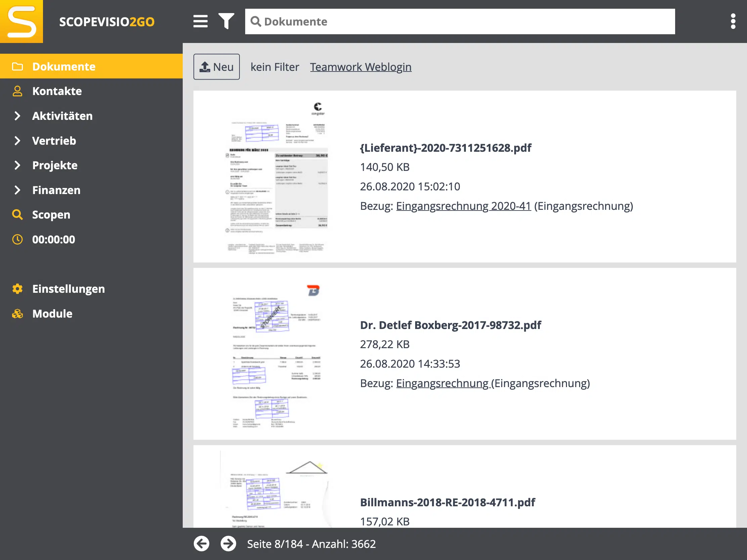This screenshot has height=560, width=747.
Task: Select Projekte in the sidebar
Action: [54, 165]
